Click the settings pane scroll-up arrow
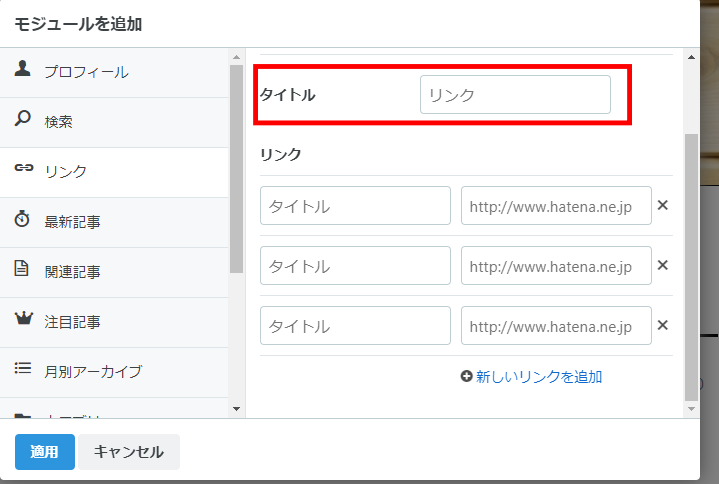 tap(691, 57)
